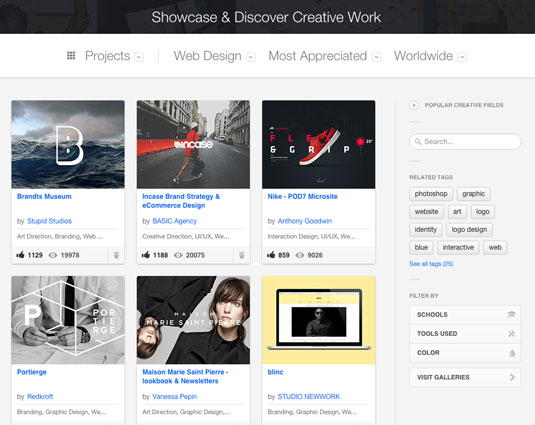Expand the Color filter
Image resolution: width=535 pixels, height=425 pixels.
click(x=465, y=353)
